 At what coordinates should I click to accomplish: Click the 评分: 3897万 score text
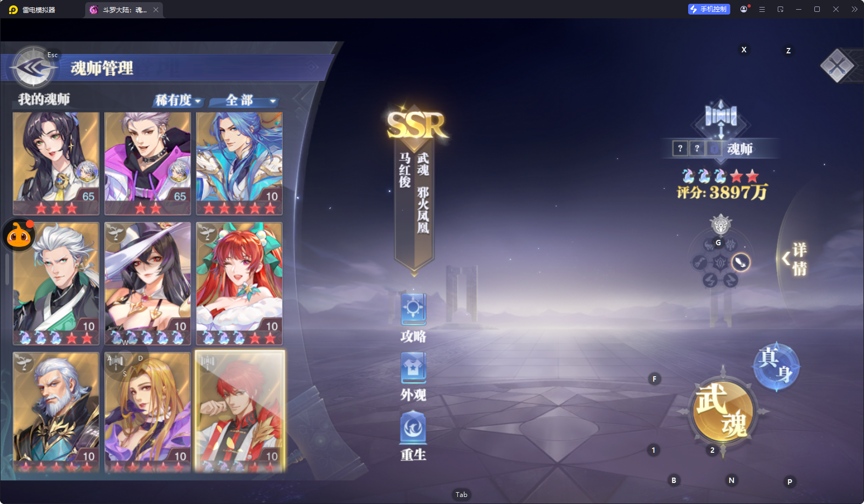coord(722,192)
